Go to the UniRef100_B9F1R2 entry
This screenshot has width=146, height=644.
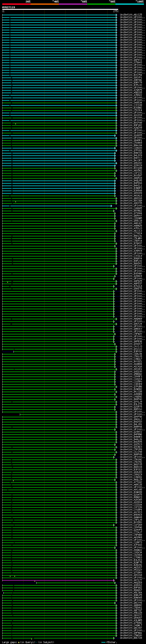click(131, 125)
